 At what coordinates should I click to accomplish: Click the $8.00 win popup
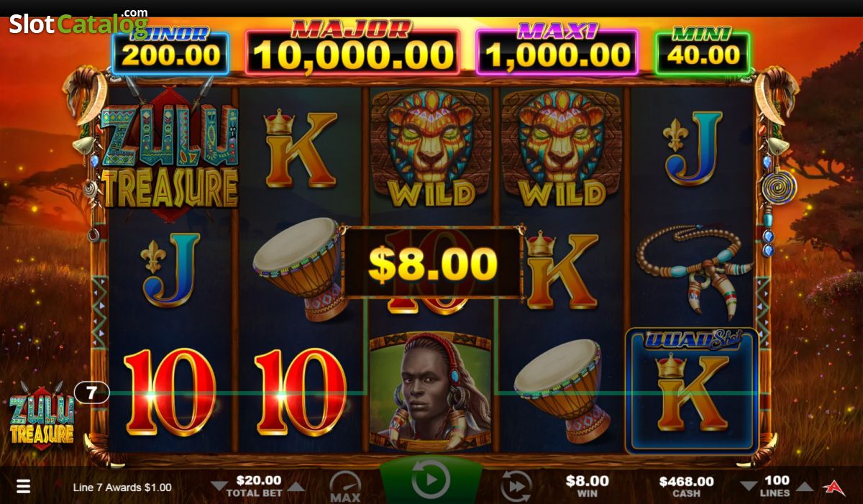[x=432, y=263]
